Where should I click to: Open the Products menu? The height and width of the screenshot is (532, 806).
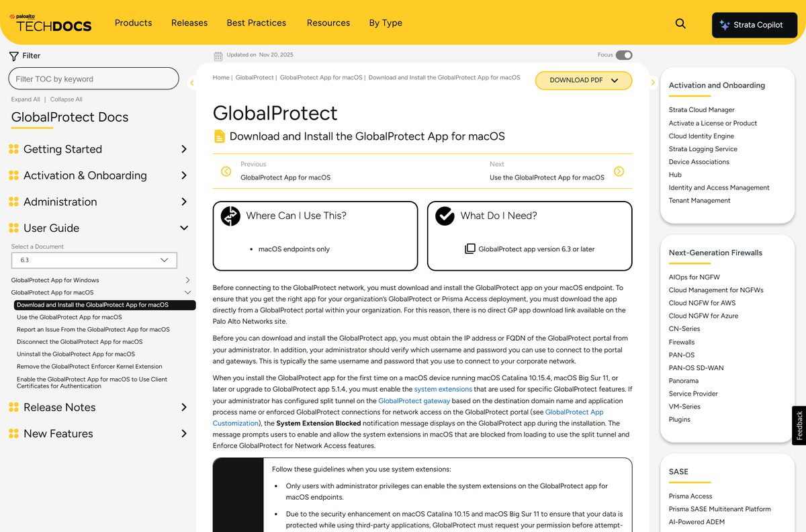click(x=134, y=23)
